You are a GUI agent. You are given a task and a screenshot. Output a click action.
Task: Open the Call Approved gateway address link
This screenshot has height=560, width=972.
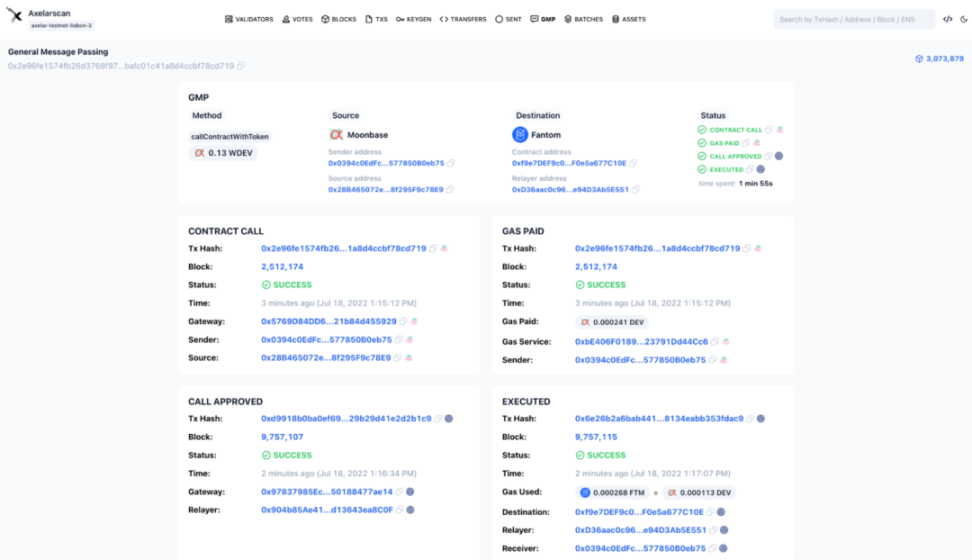tap(326, 491)
